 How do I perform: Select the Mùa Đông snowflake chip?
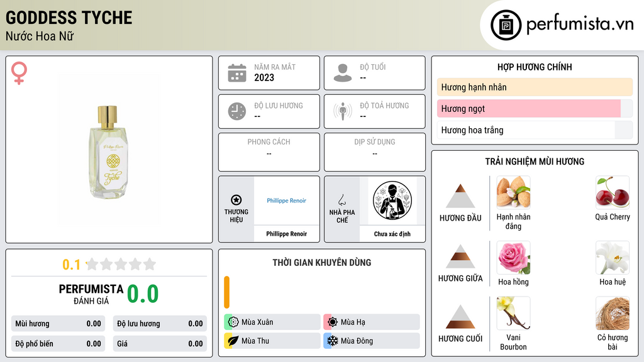(x=372, y=341)
